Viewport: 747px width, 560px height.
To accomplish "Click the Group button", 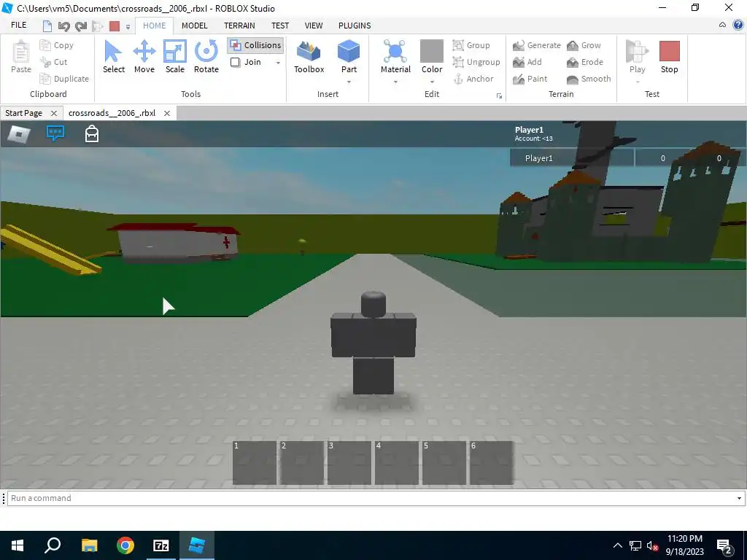I will [471, 45].
